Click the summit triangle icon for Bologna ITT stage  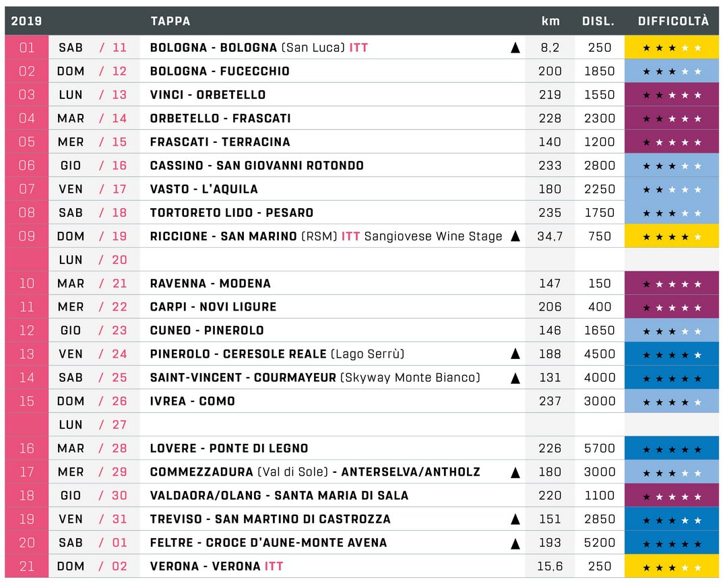pyautogui.click(x=515, y=48)
